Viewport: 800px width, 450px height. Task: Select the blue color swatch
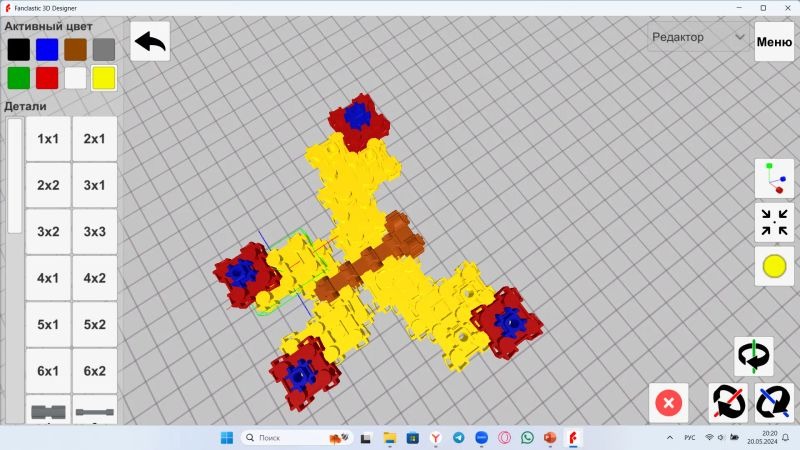tap(47, 49)
